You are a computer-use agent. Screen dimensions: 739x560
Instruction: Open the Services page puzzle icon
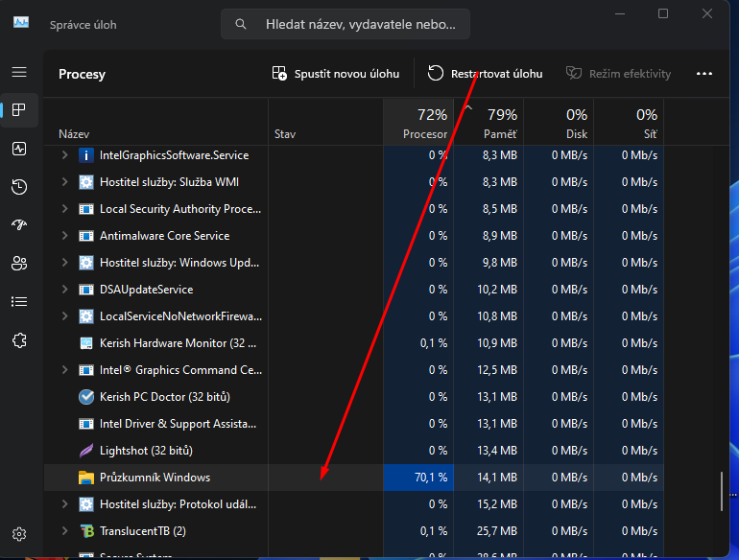pos(19,340)
